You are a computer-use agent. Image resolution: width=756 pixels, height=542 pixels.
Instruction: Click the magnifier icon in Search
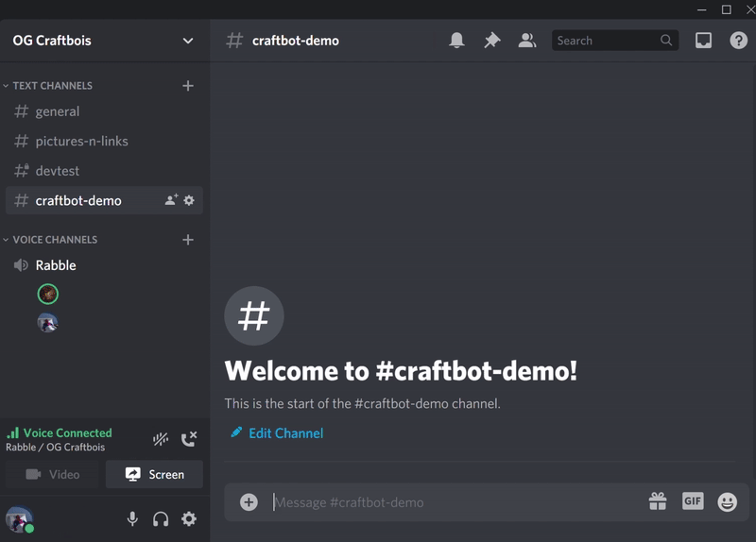[x=666, y=40]
